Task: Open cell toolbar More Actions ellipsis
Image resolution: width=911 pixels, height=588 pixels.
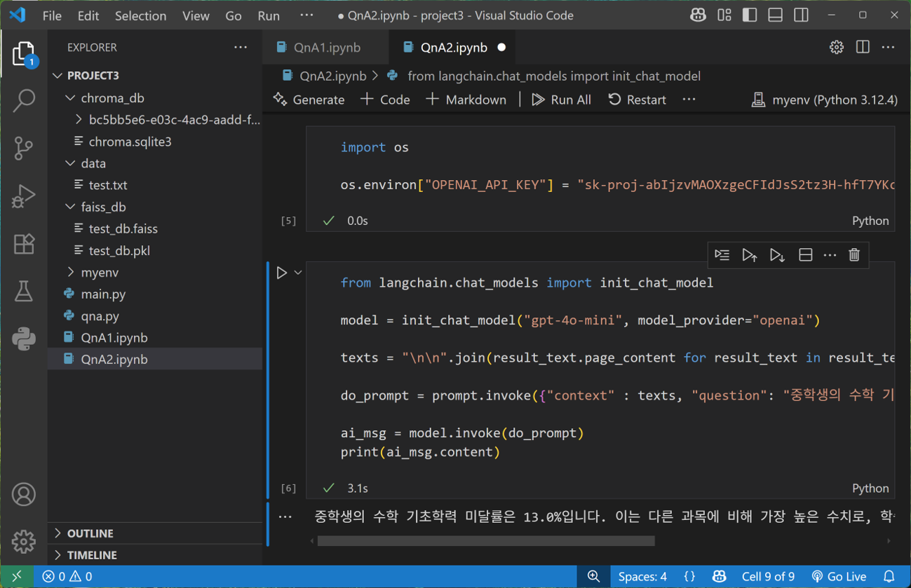Action: (x=830, y=255)
